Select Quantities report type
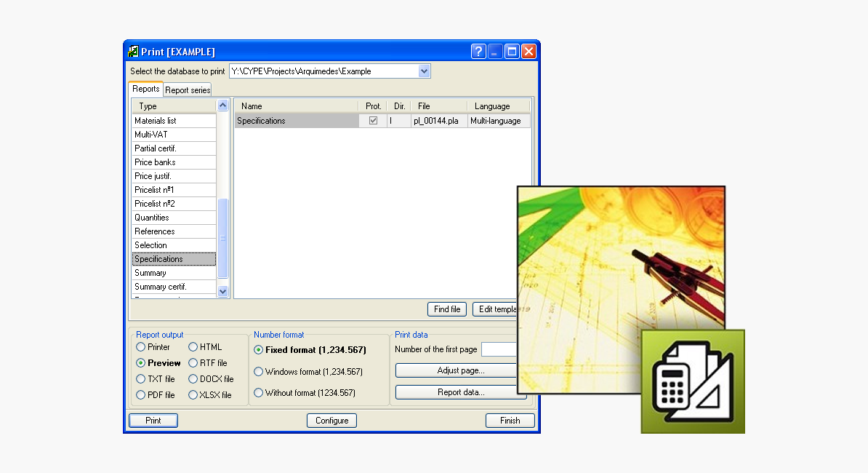Image resolution: width=868 pixels, height=473 pixels. 174,217
